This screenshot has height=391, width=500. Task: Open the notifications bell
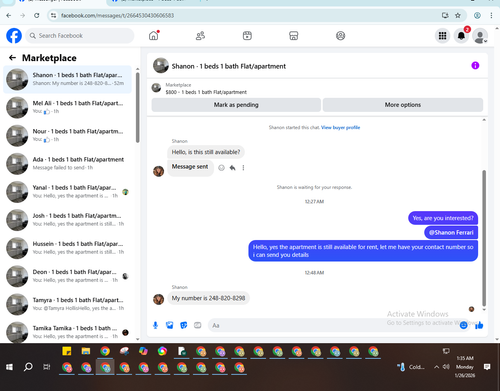[x=461, y=36]
